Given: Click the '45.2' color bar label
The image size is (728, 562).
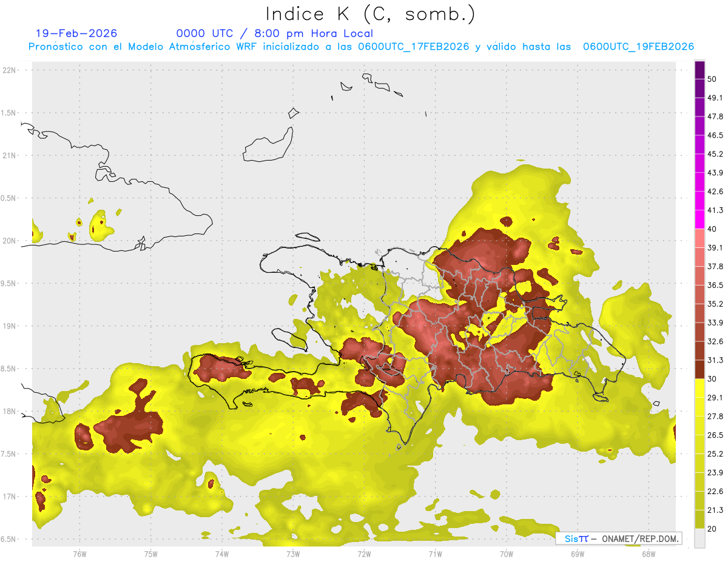Looking at the screenshot, I should 715,154.
